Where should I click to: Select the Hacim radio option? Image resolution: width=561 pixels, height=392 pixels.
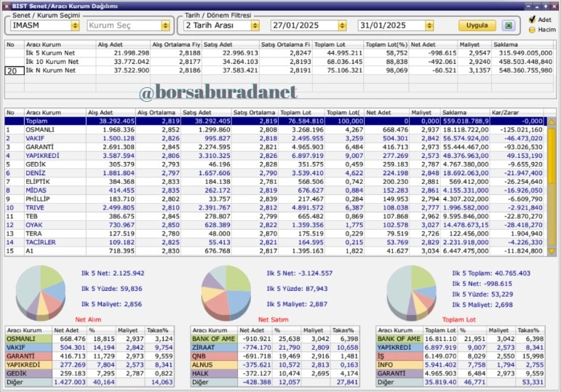(532, 30)
